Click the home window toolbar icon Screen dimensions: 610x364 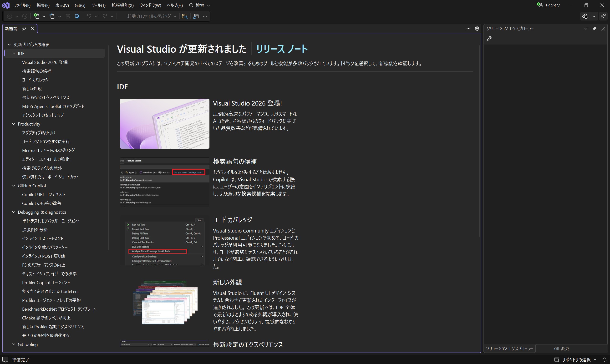[x=196, y=16]
